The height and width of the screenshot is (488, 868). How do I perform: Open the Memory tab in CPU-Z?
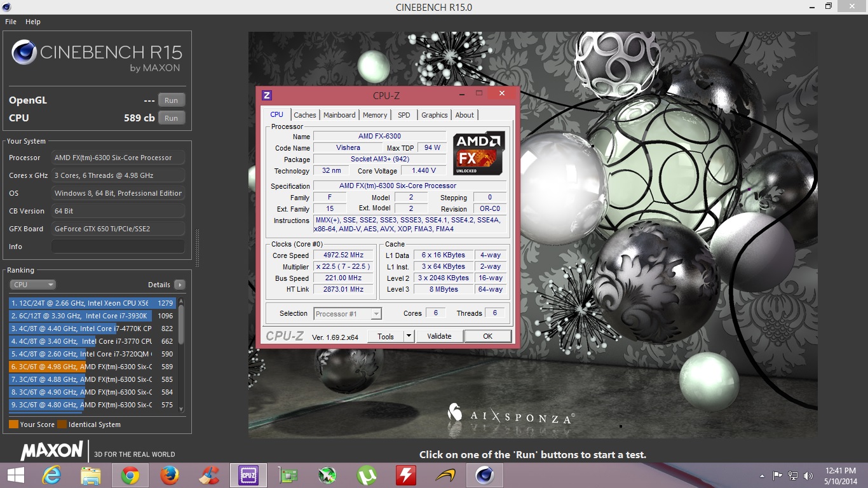[x=375, y=115]
